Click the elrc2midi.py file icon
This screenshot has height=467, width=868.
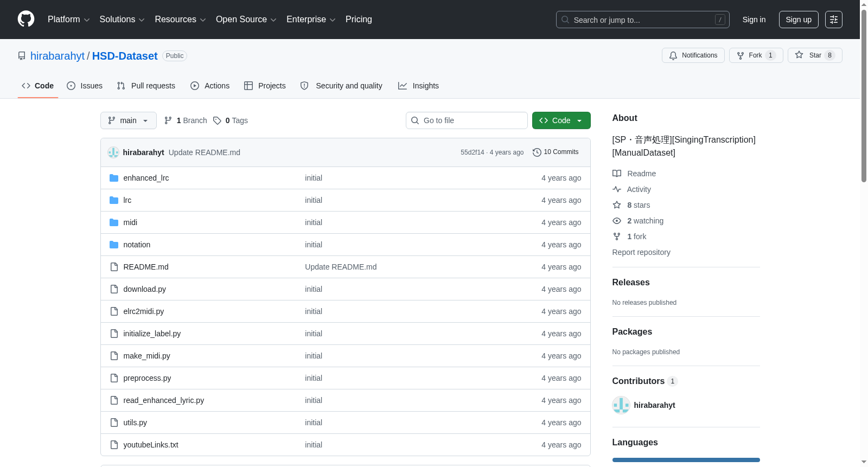pyautogui.click(x=114, y=311)
